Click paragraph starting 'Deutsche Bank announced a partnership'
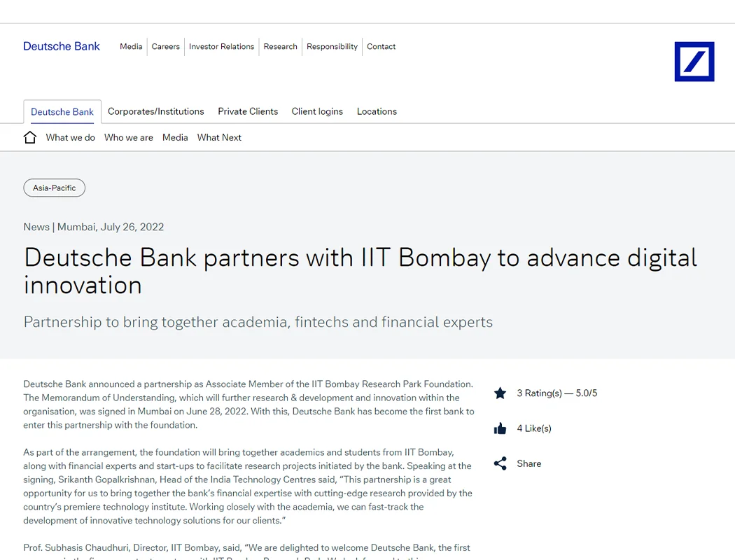 point(249,405)
